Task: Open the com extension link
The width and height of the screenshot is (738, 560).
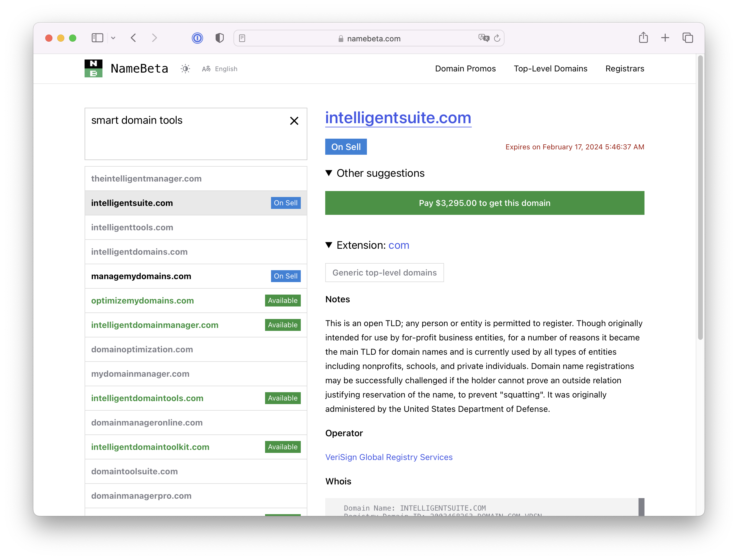Action: coord(399,245)
